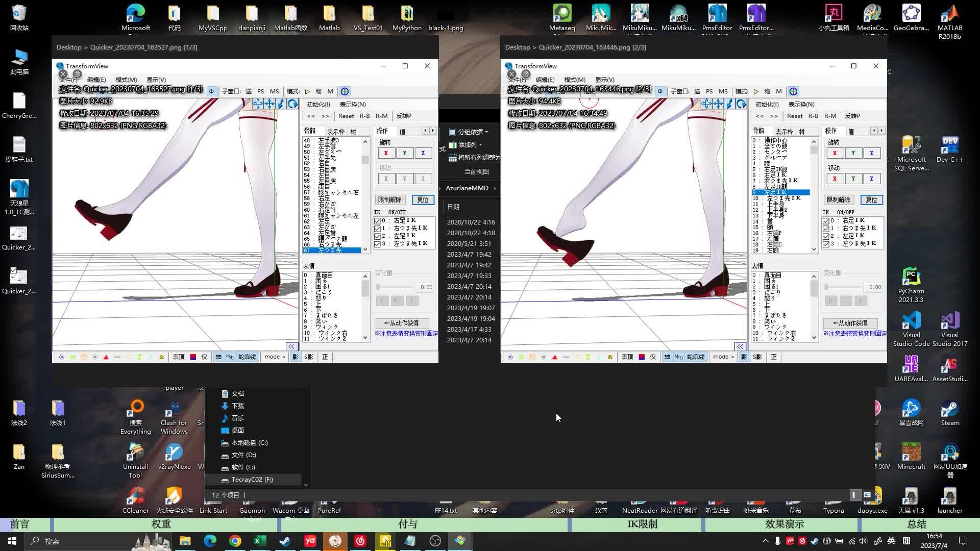This screenshot has height=551, width=980.
Task: Toggle 左つま先IK checkbox in left window
Action: [x=377, y=244]
